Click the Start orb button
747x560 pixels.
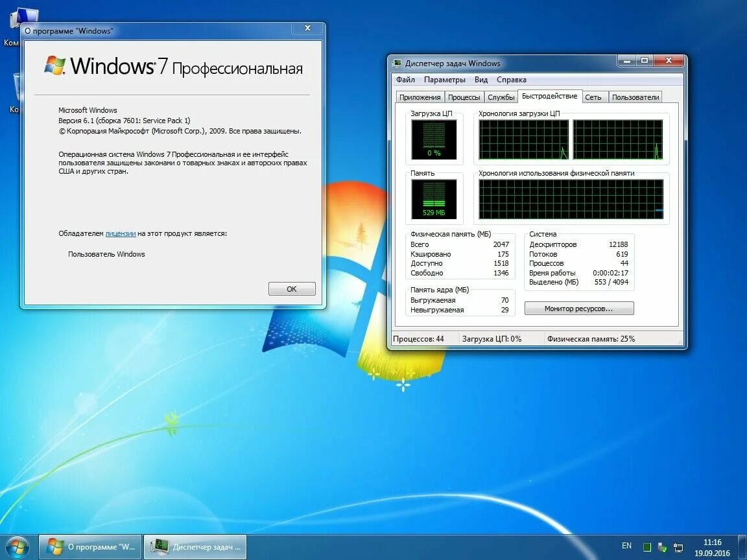(17, 548)
